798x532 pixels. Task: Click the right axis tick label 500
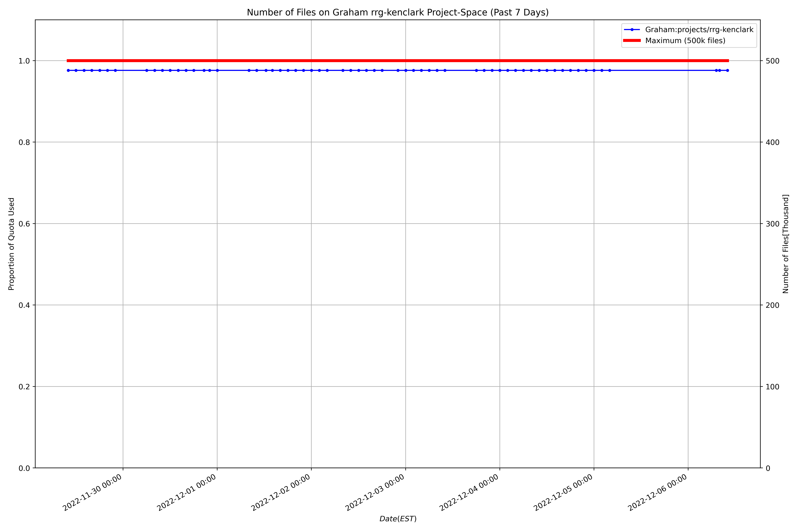point(773,61)
